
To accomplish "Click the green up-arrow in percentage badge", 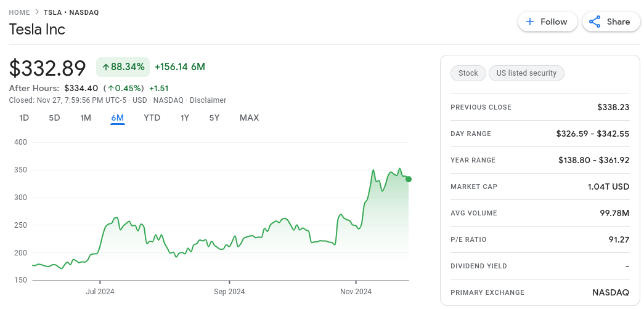I will click(x=106, y=66).
